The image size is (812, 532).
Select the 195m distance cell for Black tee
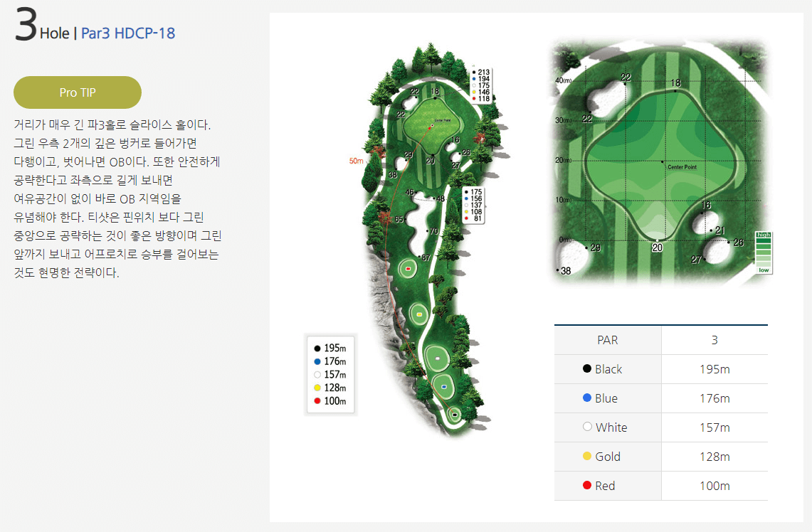point(715,369)
